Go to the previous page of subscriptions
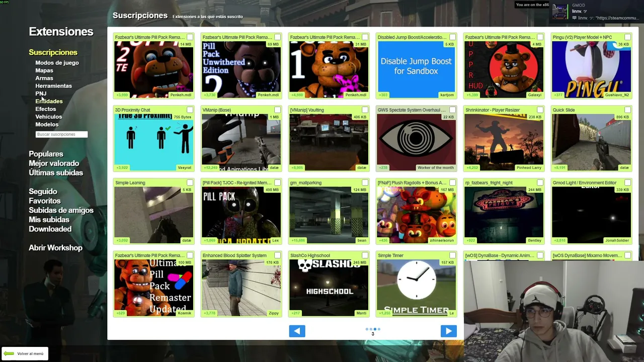 click(297, 331)
